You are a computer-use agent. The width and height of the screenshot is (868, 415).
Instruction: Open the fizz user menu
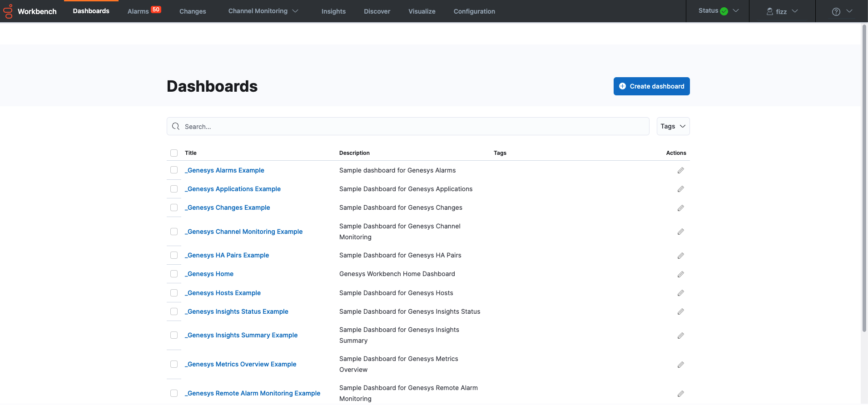(x=782, y=11)
